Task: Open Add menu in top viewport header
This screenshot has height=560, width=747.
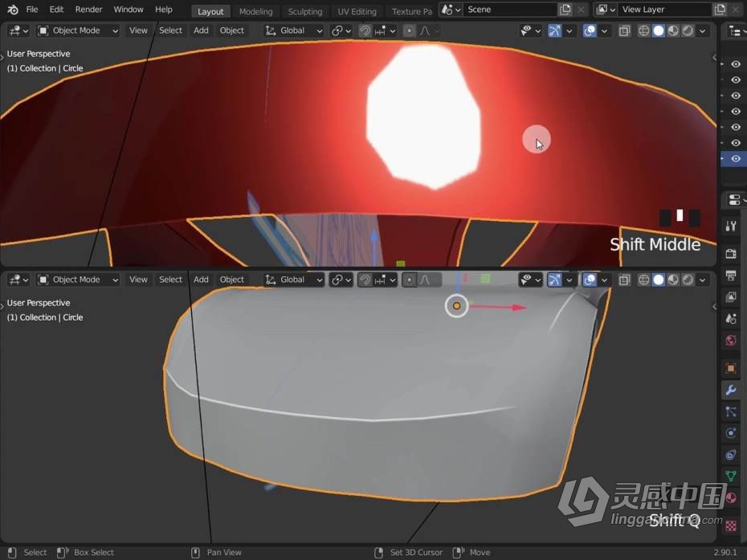Action: tap(201, 31)
